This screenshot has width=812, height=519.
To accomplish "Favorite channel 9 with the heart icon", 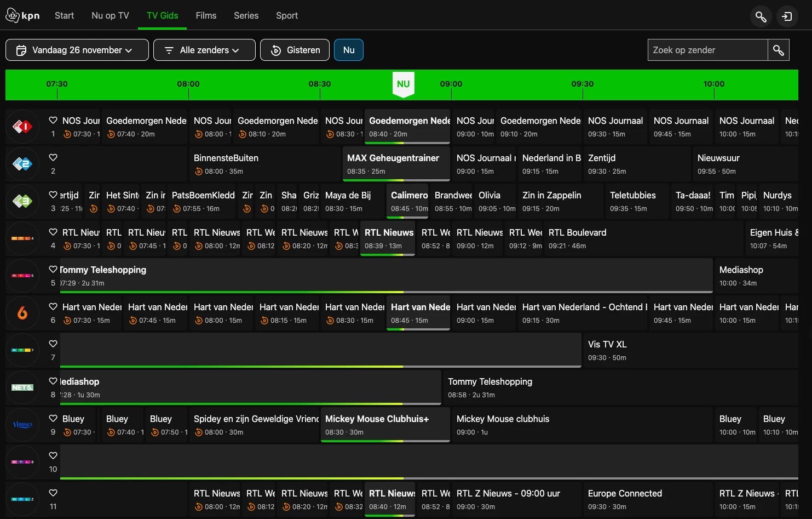I will click(53, 418).
